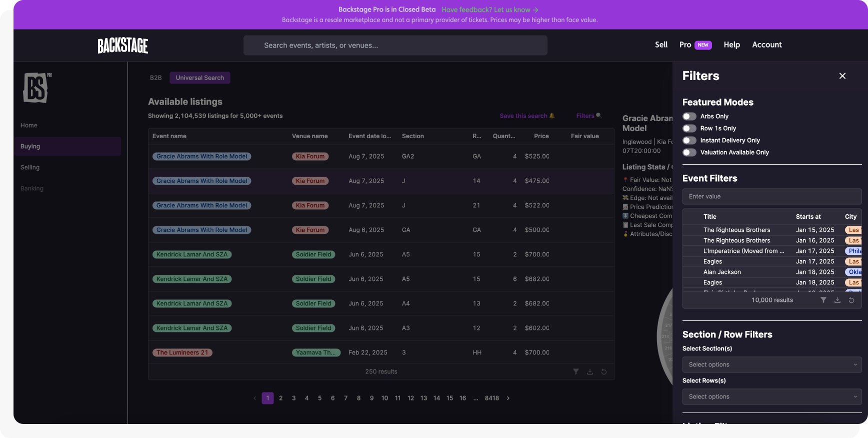868x438 pixels.
Task: Click Gracie Abrams listing priced $525.00
Action: tap(381, 156)
